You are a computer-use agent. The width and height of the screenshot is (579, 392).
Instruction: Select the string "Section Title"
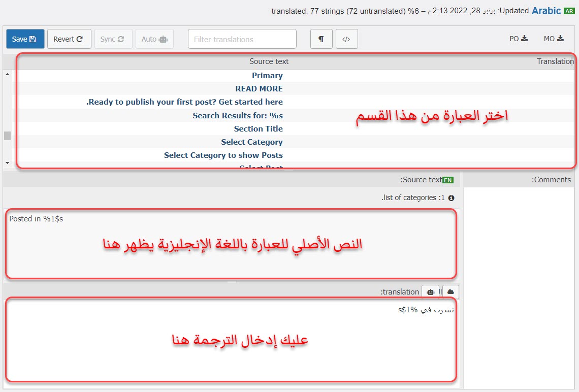point(259,129)
